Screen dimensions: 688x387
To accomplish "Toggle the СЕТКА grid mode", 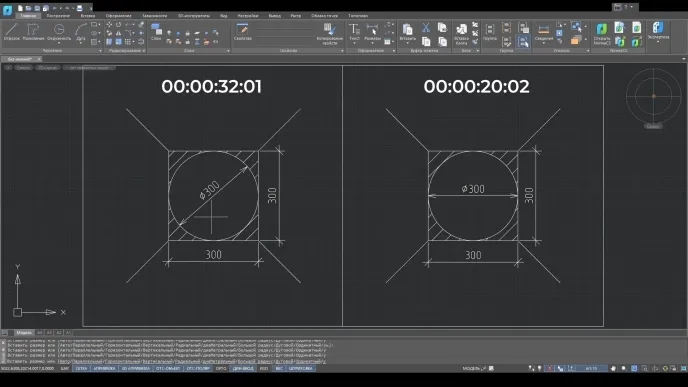I will tap(81, 369).
